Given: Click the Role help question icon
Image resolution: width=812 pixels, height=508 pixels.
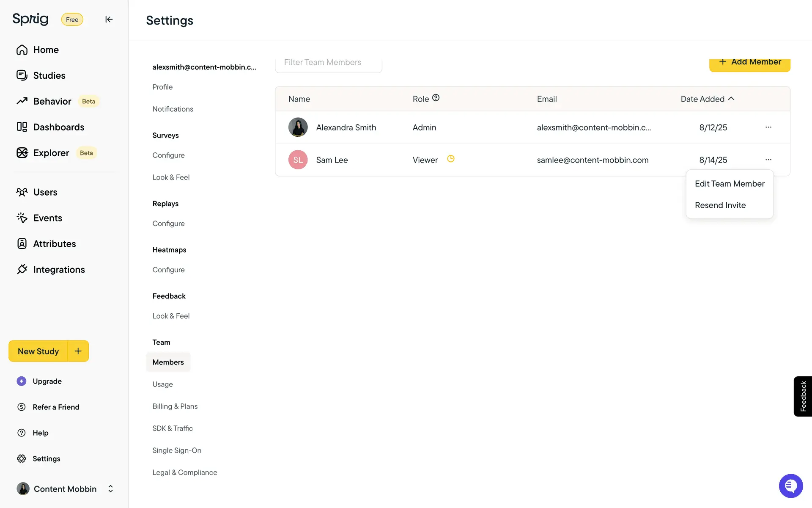Looking at the screenshot, I should (436, 98).
